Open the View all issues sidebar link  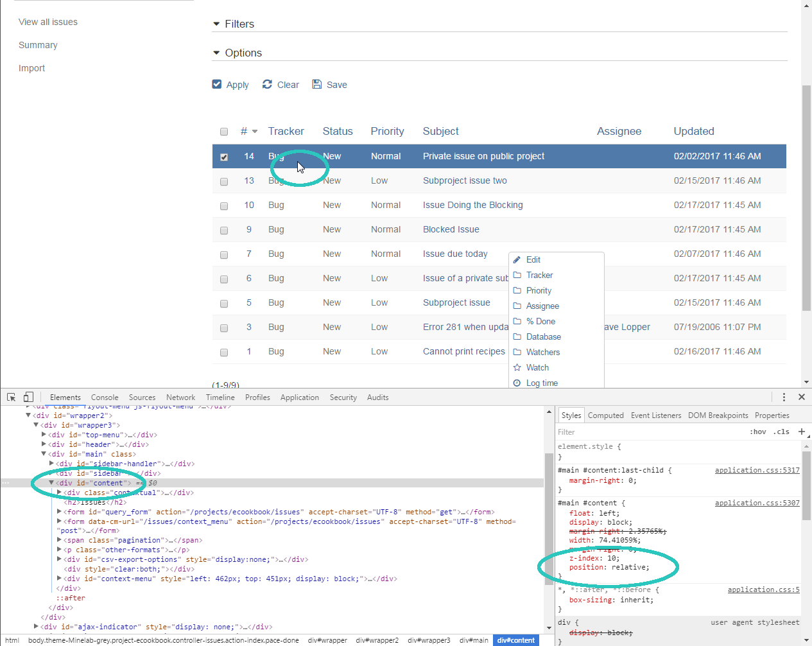click(48, 22)
